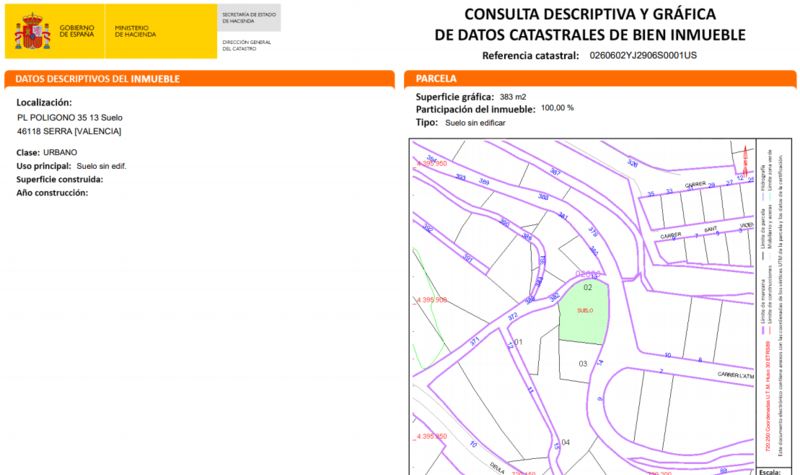The width and height of the screenshot is (800, 475).
Task: Select the 'MINISTERIO DE HACIENDA' text
Action: coord(135,31)
